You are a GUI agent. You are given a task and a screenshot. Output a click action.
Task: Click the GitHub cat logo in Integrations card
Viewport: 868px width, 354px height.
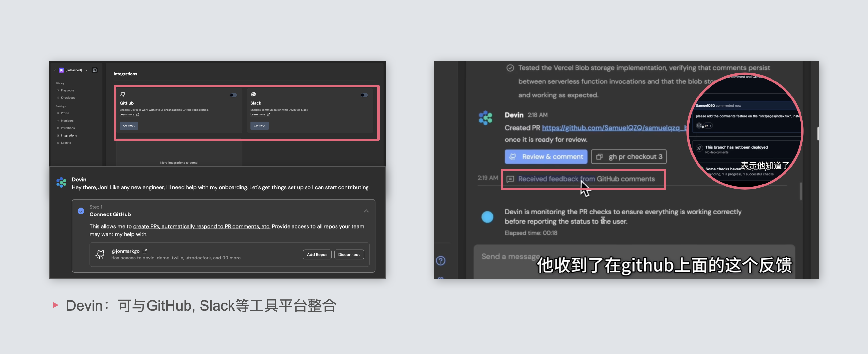(122, 94)
